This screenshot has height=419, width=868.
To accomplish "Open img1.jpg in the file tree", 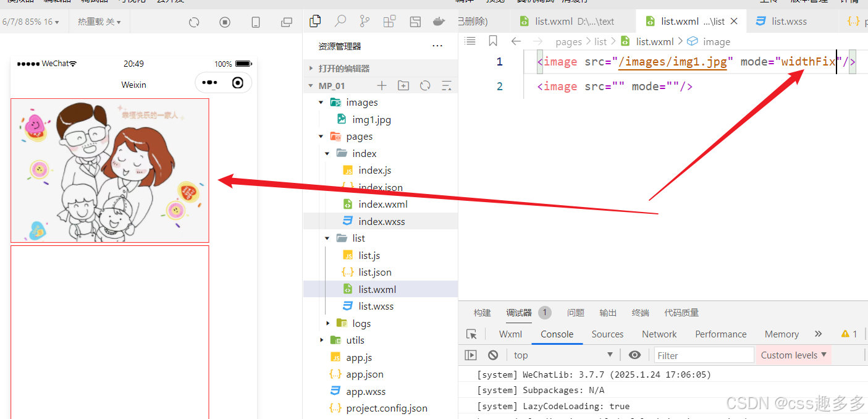I will click(x=371, y=119).
